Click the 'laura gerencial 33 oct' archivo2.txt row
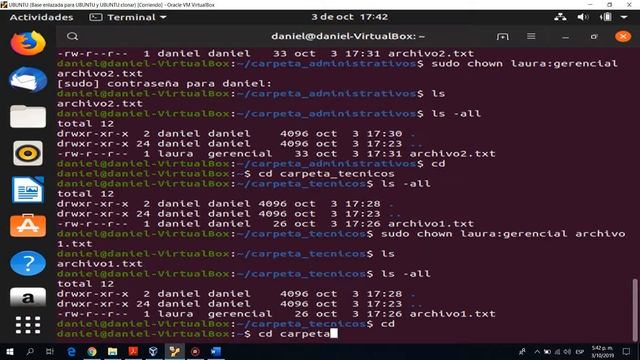The width and height of the screenshot is (640, 360). (276, 154)
